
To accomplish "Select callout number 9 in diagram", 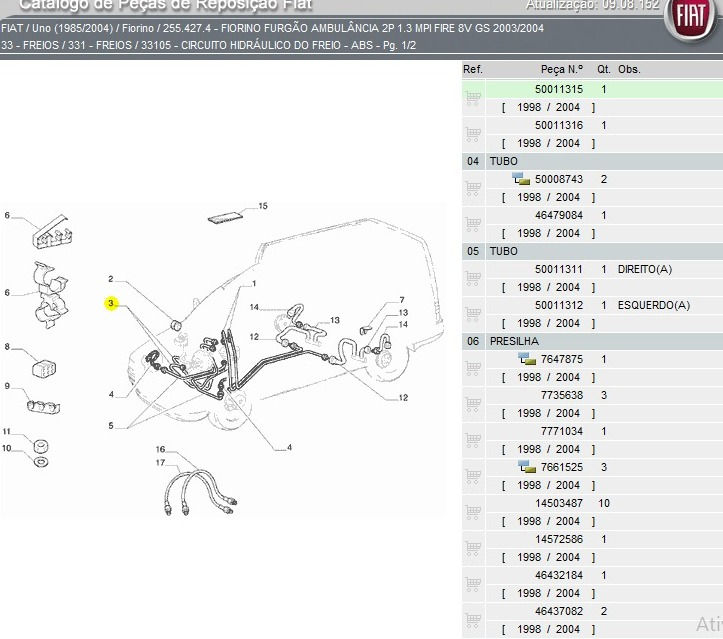I will point(7,386).
